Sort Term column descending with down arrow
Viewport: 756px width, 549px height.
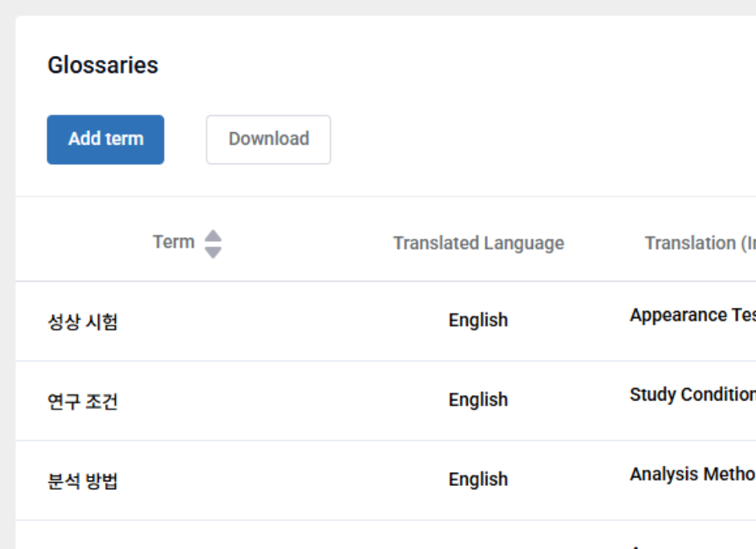[x=213, y=252]
